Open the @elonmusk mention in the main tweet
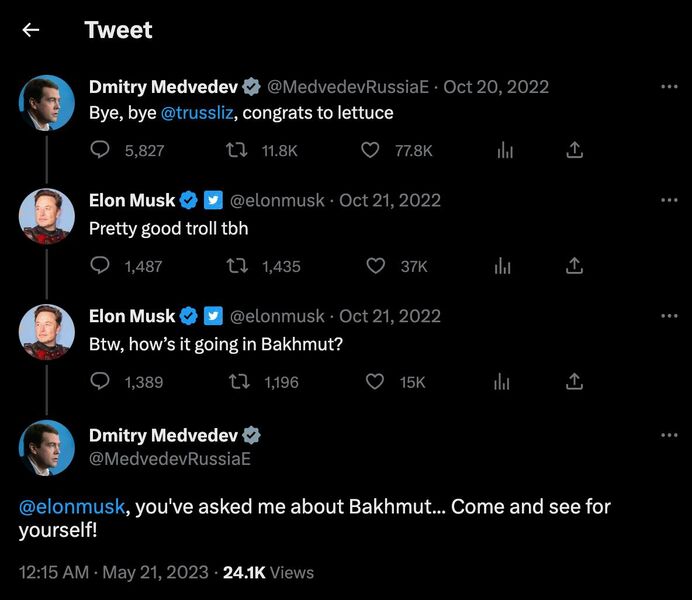Screen dimensions: 692x600 tap(73, 506)
